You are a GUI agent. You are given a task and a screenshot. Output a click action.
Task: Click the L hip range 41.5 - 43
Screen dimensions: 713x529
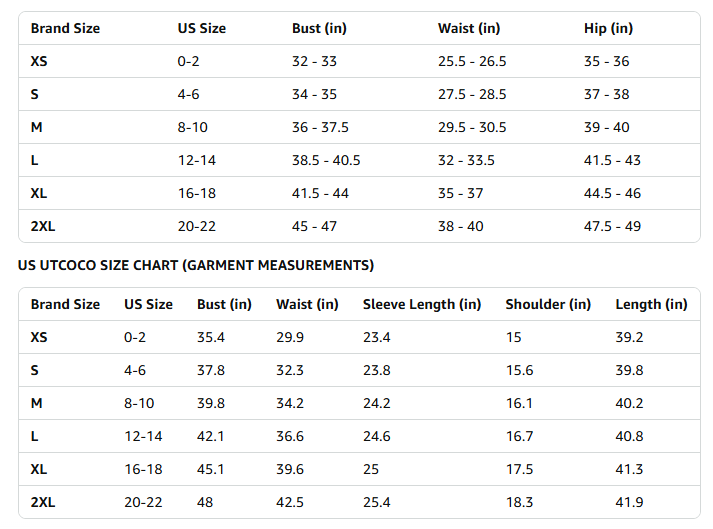click(x=612, y=160)
